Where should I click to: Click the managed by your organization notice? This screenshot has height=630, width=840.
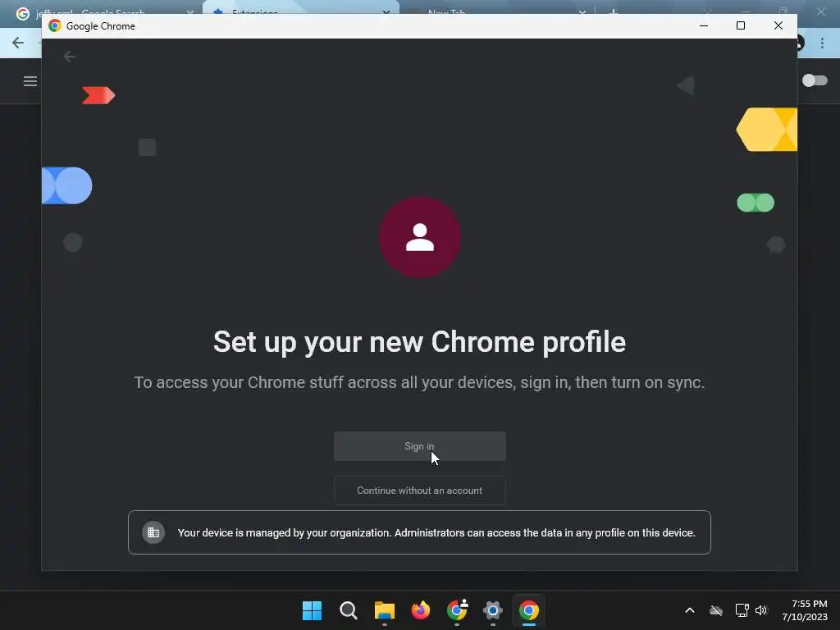click(419, 532)
